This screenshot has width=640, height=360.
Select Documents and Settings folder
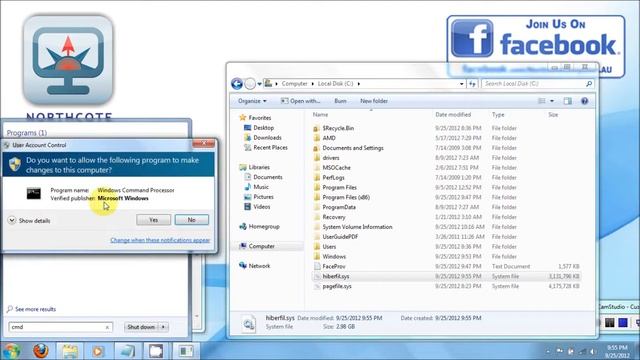tap(349, 148)
